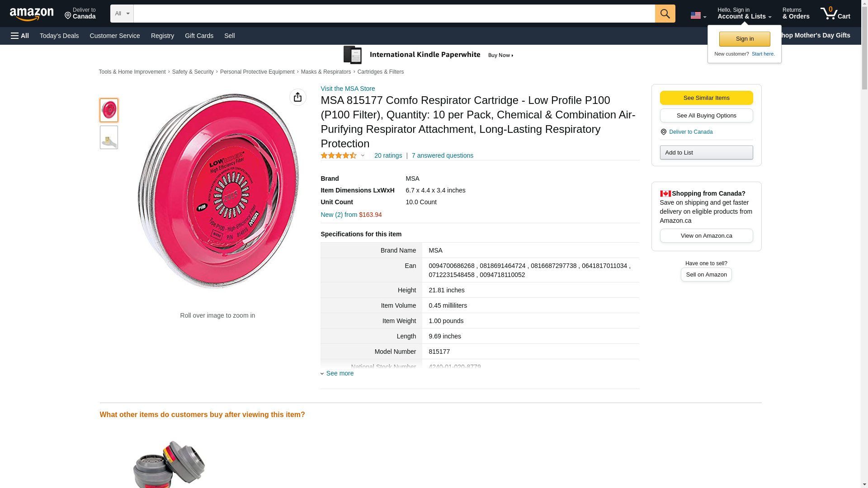Open the Add to List dropdown
868x488 pixels.
pyautogui.click(x=706, y=153)
